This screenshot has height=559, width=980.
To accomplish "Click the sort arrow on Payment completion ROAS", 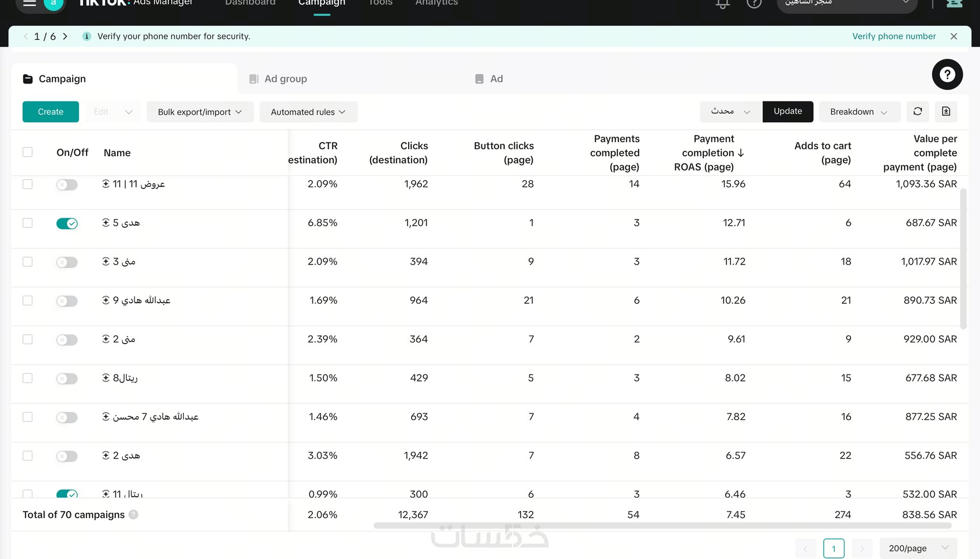I will 741,153.
